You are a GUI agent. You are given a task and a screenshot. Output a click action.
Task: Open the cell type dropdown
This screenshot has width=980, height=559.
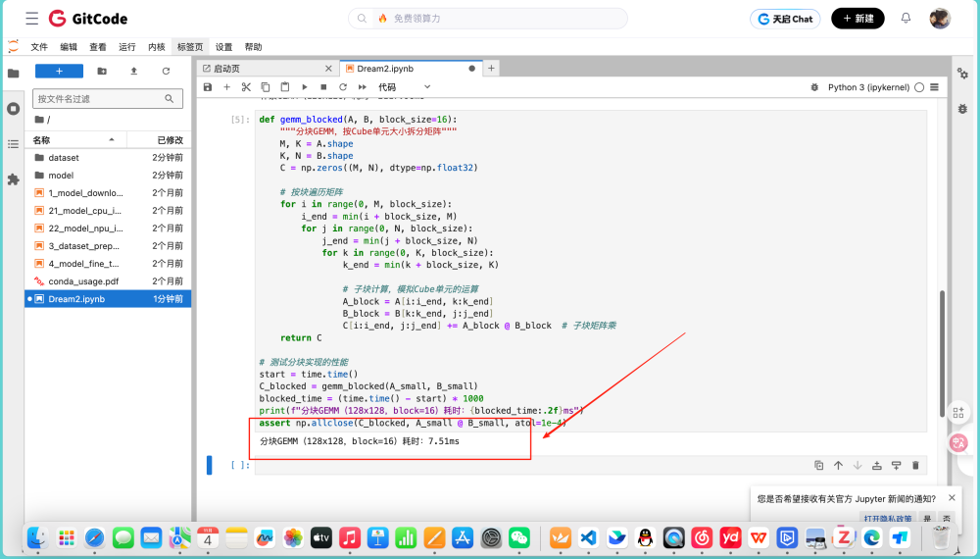click(x=405, y=87)
